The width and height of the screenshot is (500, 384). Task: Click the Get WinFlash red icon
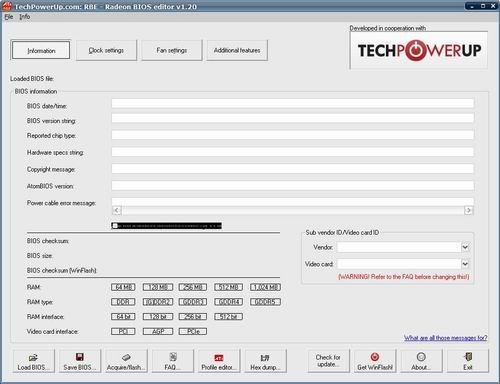375,357
